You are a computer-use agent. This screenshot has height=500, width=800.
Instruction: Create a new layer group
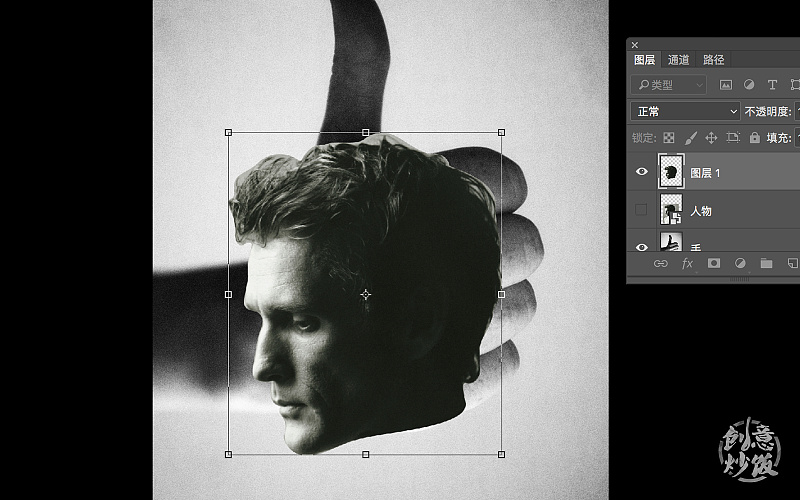pos(766,263)
